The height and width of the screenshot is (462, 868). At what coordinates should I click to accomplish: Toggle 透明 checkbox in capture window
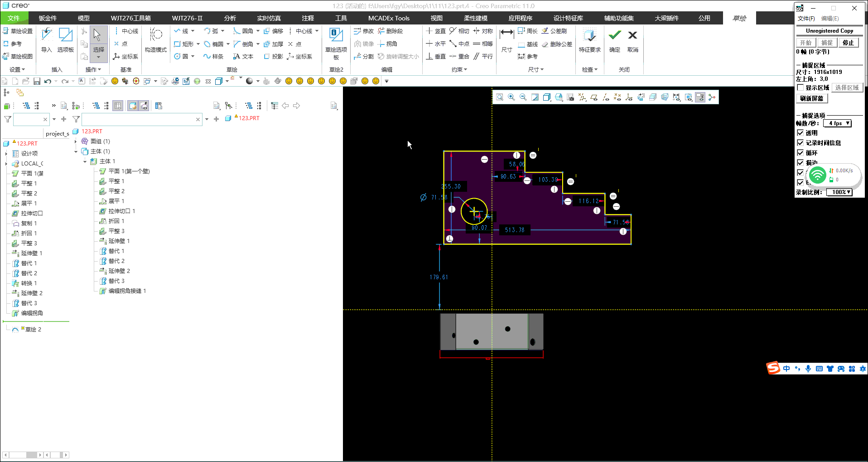[800, 133]
